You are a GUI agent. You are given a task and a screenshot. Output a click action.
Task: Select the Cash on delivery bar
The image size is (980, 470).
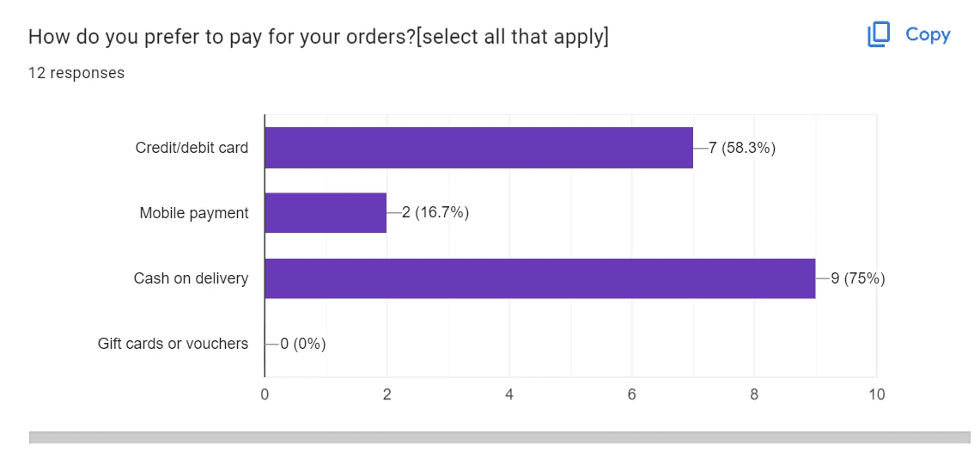point(540,278)
